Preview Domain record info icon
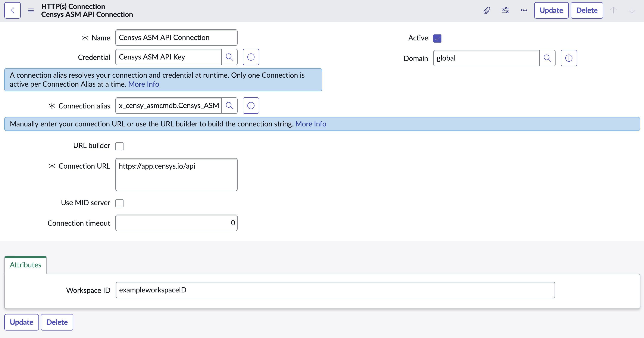 click(x=569, y=58)
